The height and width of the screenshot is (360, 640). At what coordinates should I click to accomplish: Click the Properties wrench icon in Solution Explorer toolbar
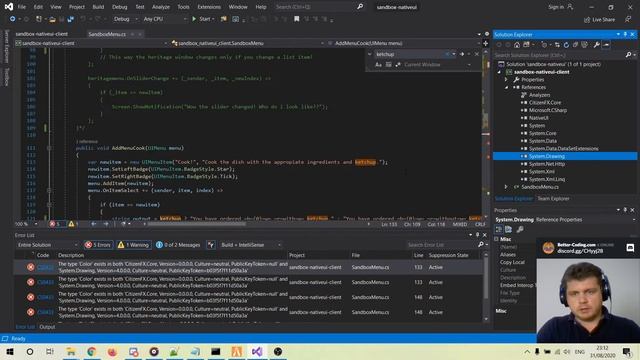[596, 45]
